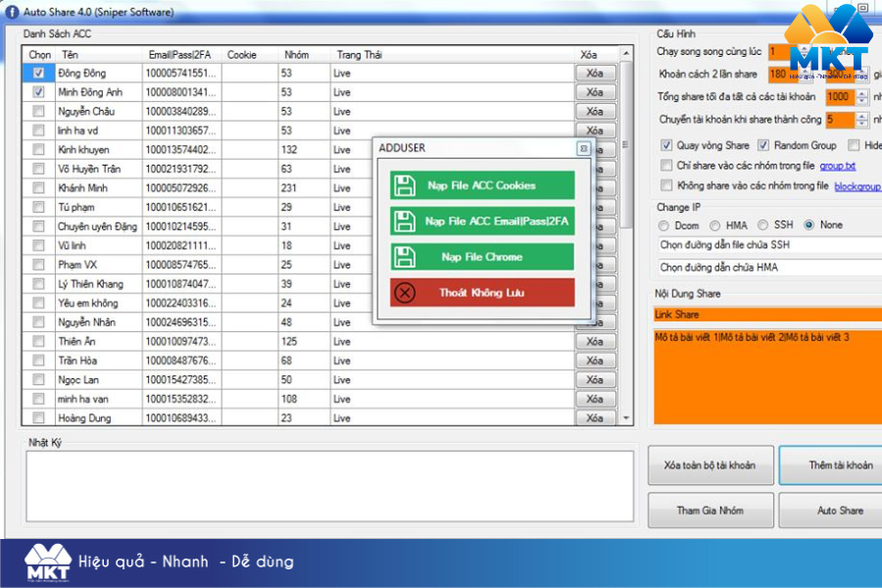Decrease the Chuyển tài khoản khi share spinner

[x=861, y=124]
